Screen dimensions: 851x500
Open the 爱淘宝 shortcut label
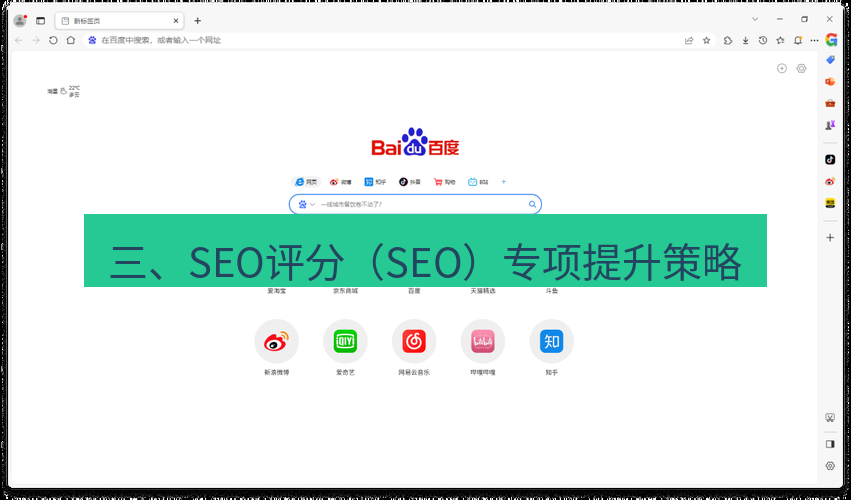pyautogui.click(x=277, y=290)
